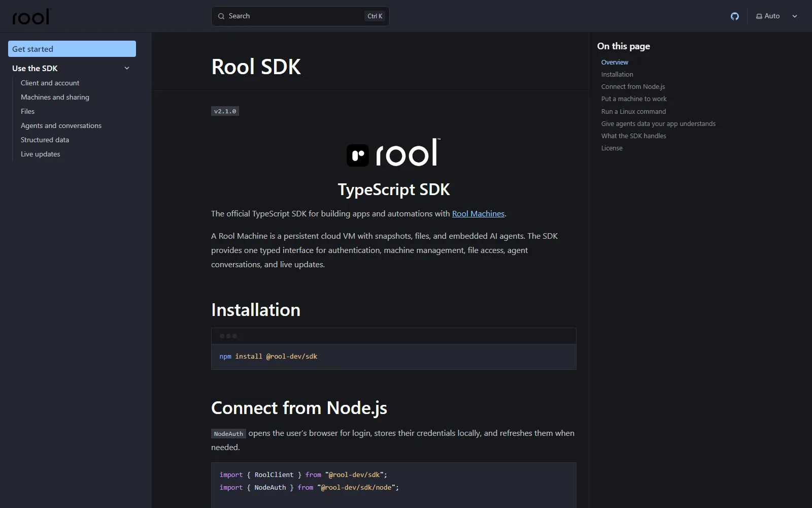Click the RoolClient import code line
The width and height of the screenshot is (812, 508).
[303, 474]
